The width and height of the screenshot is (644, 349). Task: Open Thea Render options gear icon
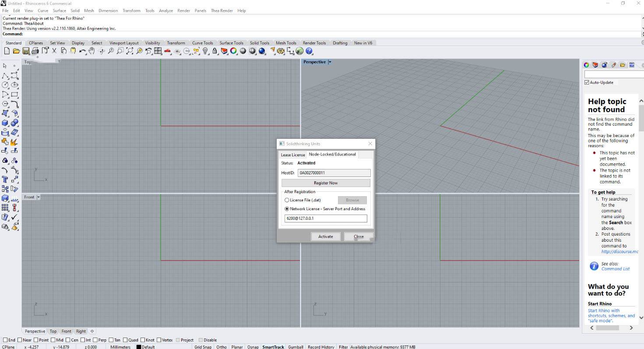(281, 51)
